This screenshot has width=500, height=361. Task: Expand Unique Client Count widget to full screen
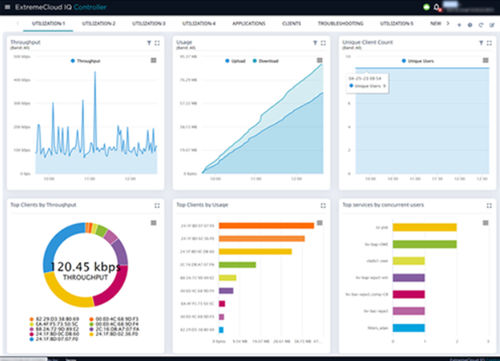[x=489, y=43]
